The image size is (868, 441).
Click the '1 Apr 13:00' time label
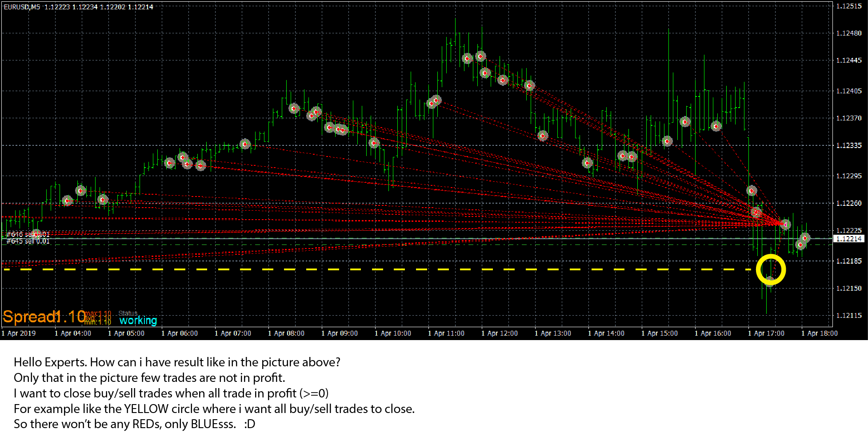tap(553, 333)
